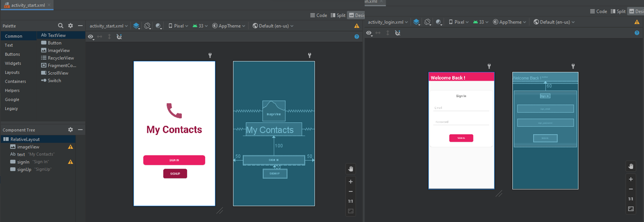The width and height of the screenshot is (644, 222).
Task: Select the pan hand tool in left editor
Action: tap(351, 169)
